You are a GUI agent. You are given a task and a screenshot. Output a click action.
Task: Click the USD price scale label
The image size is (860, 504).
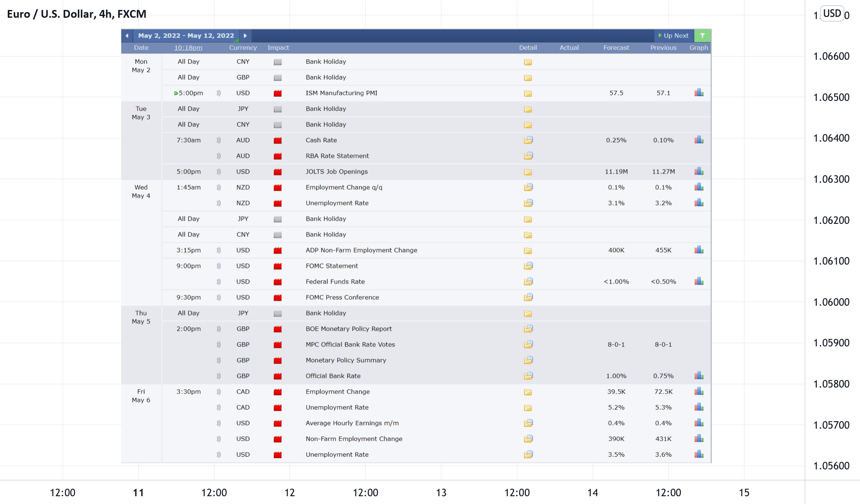coord(832,13)
